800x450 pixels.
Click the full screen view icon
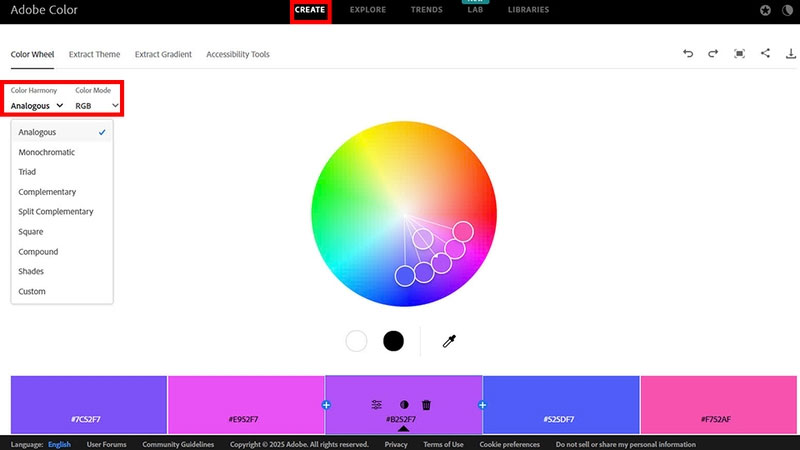[739, 54]
